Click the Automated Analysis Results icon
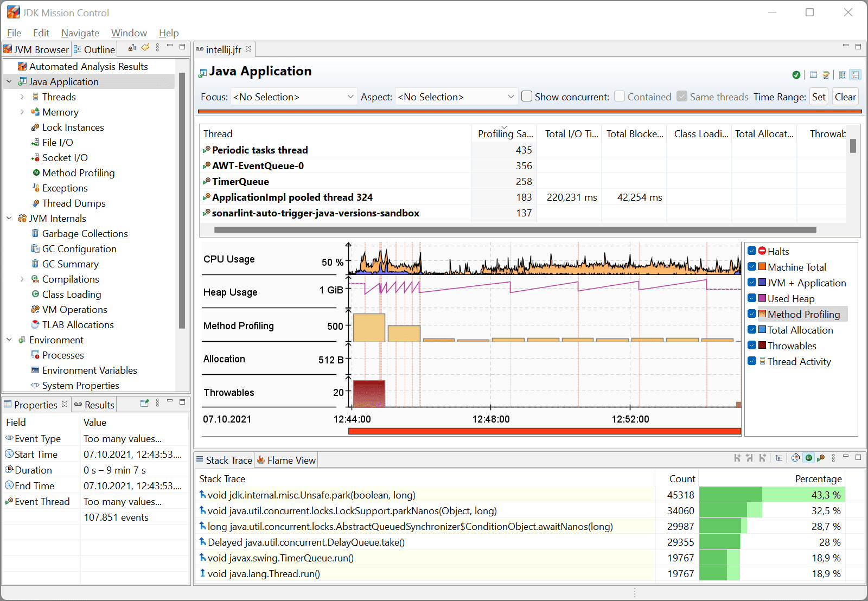This screenshot has width=868, height=601. point(22,66)
